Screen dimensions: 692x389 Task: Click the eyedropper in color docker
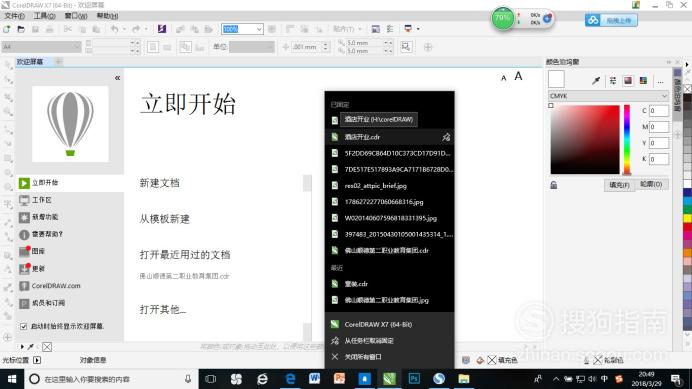tap(596, 80)
